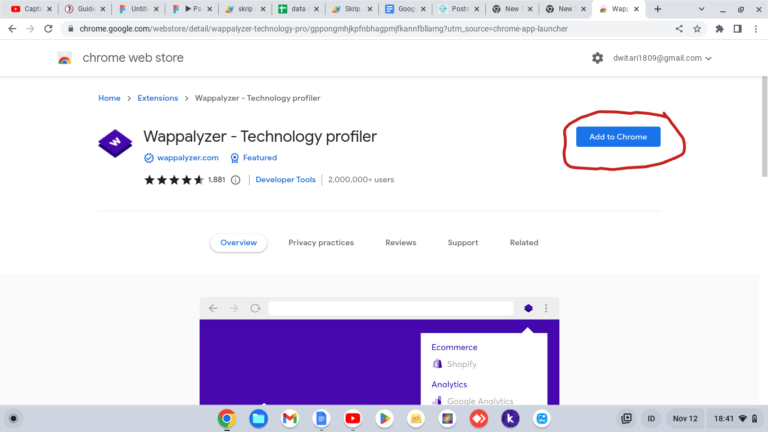Image resolution: width=768 pixels, height=432 pixels.
Task: Open the Files app from the shelf
Action: (x=259, y=419)
